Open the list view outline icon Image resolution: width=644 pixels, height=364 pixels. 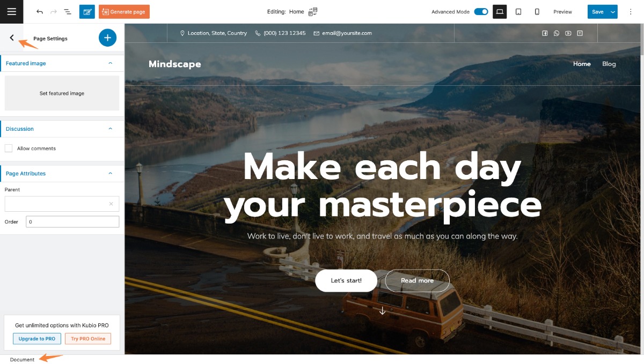[x=68, y=11]
